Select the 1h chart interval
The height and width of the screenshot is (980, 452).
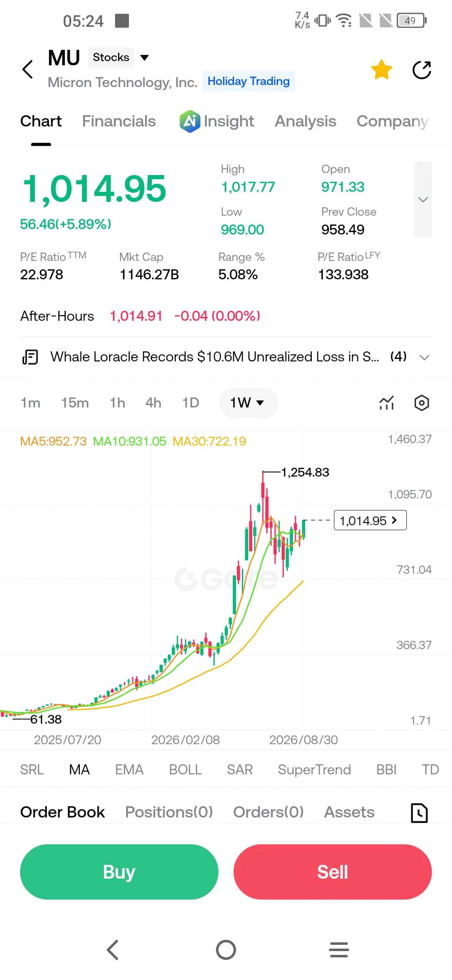pos(118,403)
